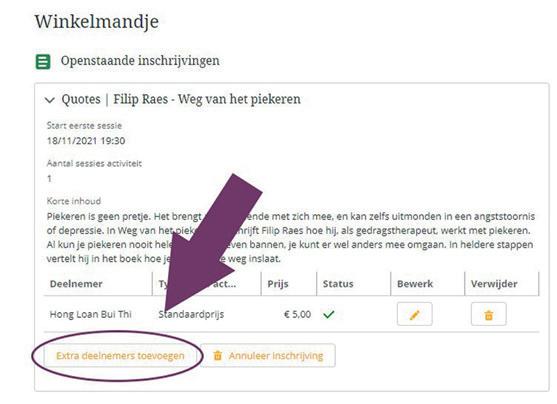Click the 18/11/2021 19:30 start date
Viewport: 557px width, 404px height.
tap(86, 141)
